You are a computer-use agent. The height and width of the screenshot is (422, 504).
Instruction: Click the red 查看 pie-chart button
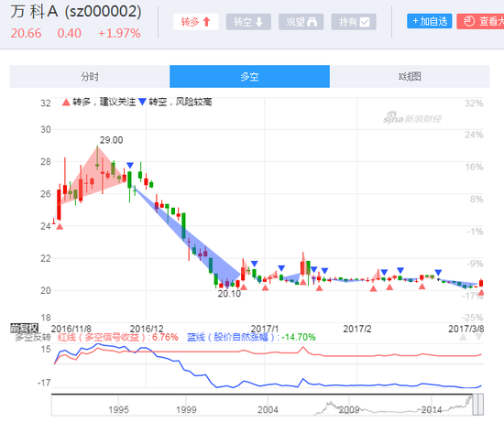[x=480, y=21]
